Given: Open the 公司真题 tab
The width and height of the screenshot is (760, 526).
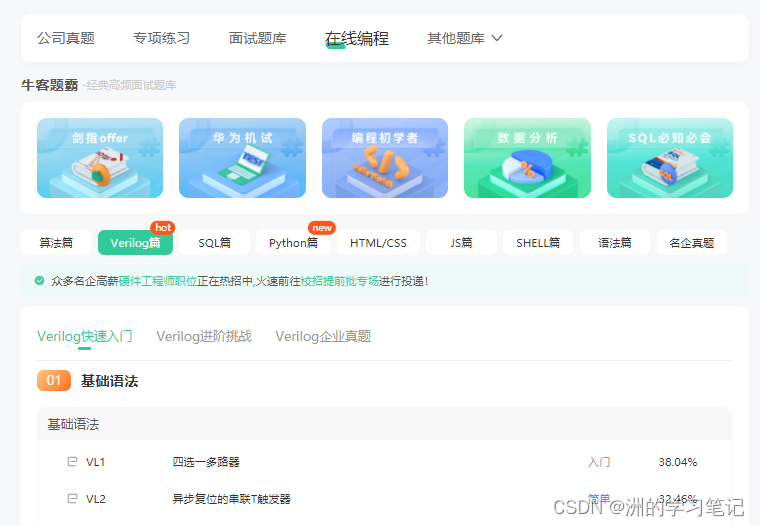Looking at the screenshot, I should [65, 38].
